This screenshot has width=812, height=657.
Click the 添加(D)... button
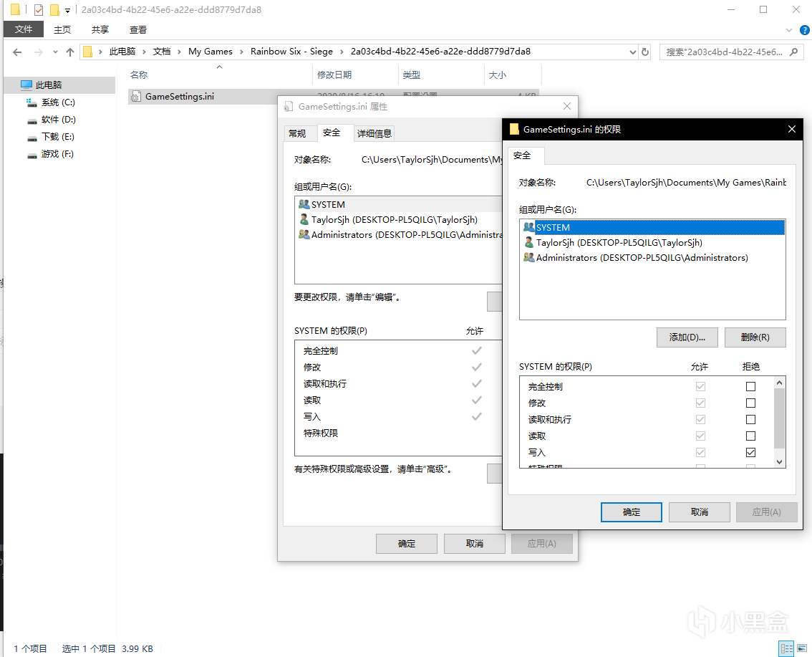pyautogui.click(x=687, y=337)
